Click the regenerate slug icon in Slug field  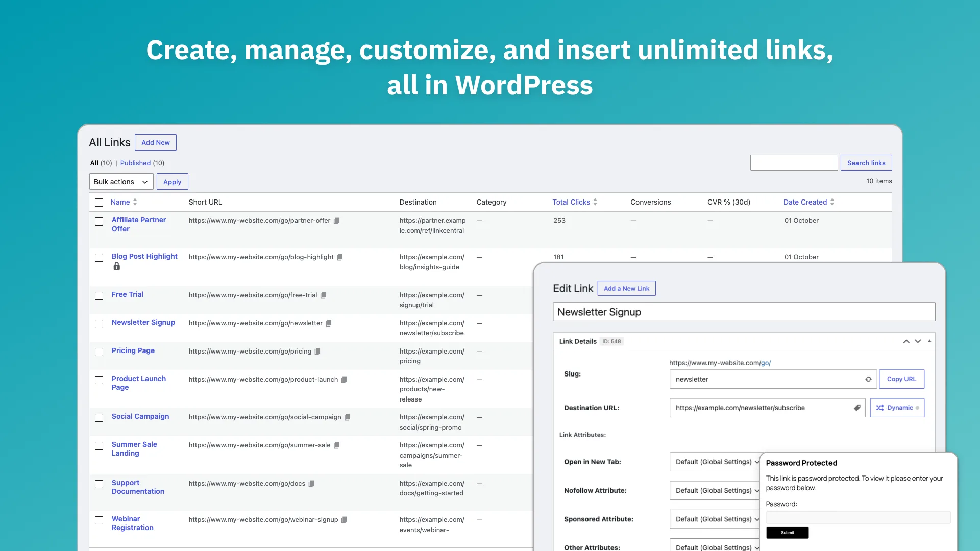868,379
